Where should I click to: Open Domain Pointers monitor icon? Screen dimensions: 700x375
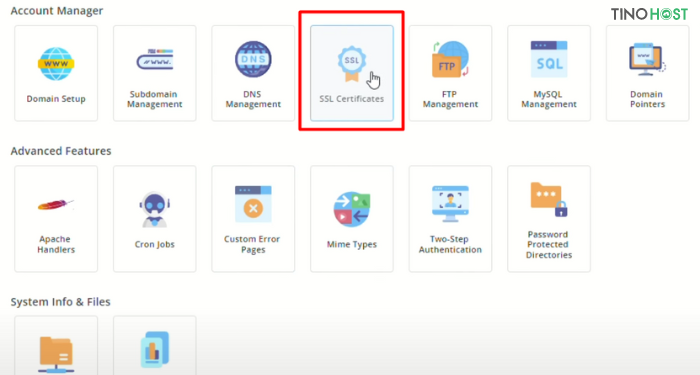click(x=647, y=59)
